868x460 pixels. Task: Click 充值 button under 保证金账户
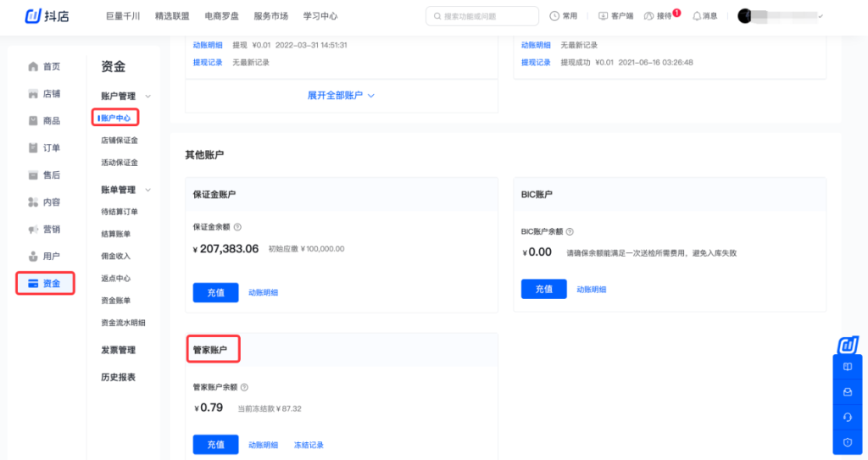[x=215, y=292]
